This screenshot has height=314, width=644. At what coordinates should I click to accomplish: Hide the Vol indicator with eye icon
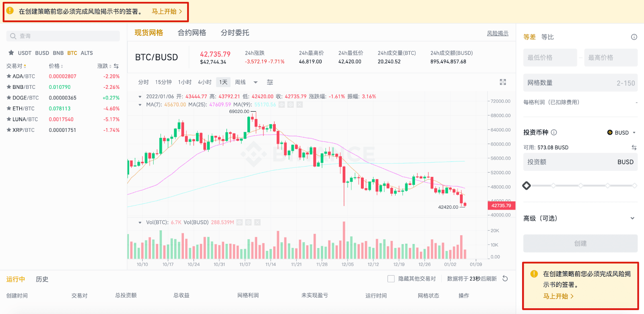pyautogui.click(x=239, y=222)
